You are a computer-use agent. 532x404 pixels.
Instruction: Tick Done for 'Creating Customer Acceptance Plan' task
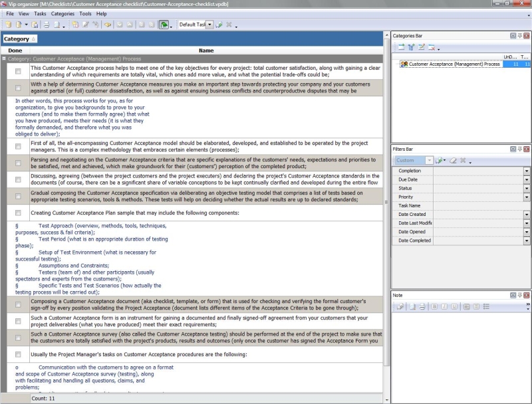point(18,213)
